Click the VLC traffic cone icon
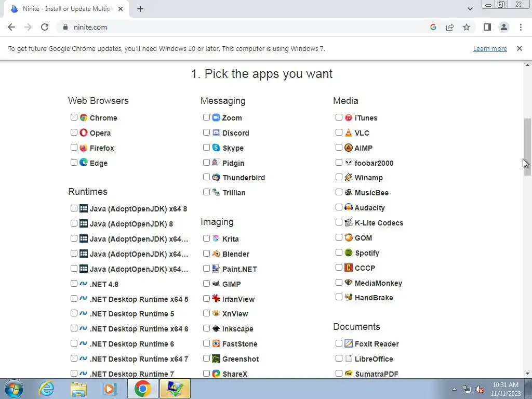This screenshot has height=399, width=532. tap(349, 132)
